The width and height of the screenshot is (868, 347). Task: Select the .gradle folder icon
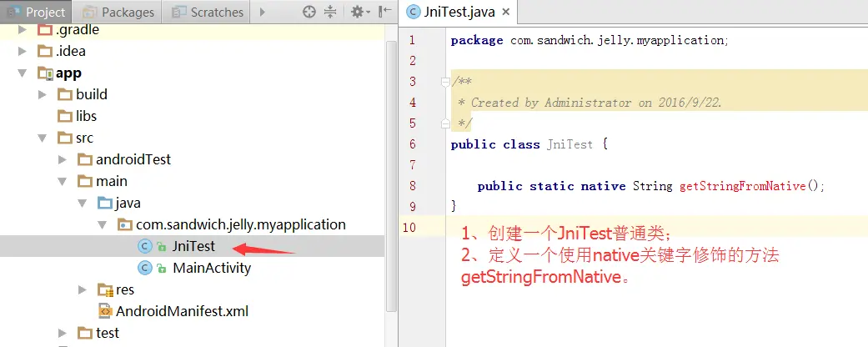pos(44,30)
